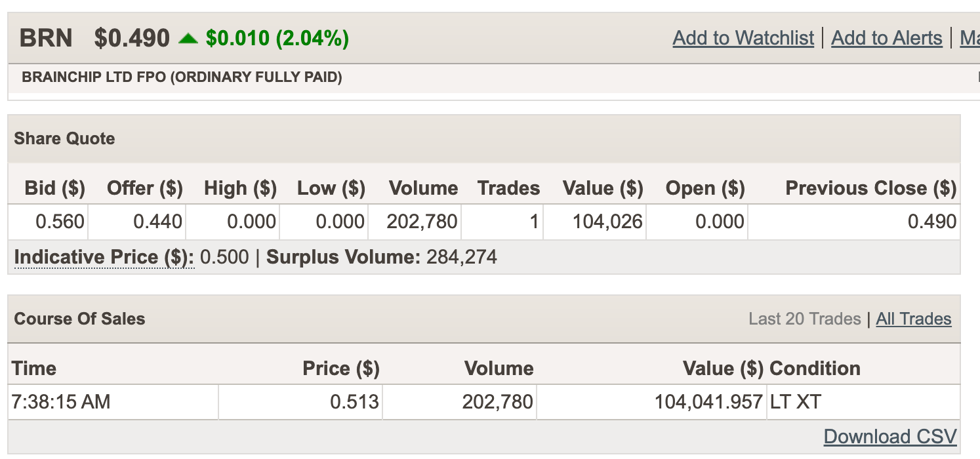Click the Share Quote section header
Image resolution: width=980 pixels, height=459 pixels.
[x=64, y=139]
